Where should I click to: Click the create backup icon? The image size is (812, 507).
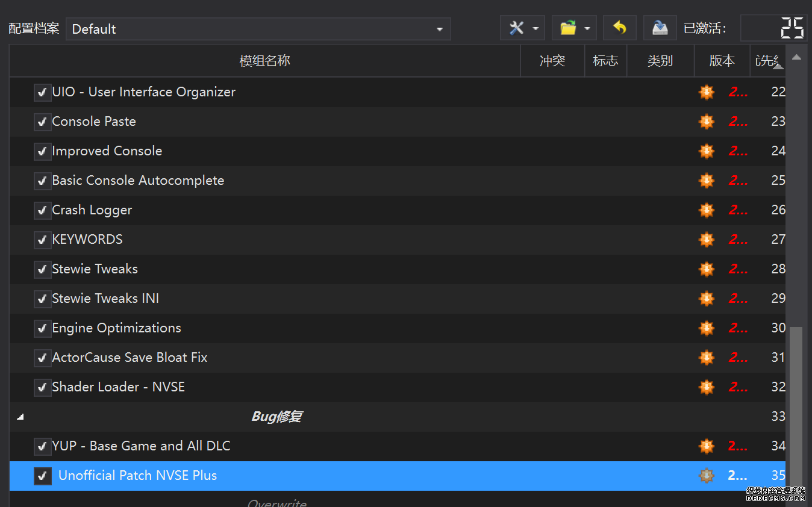click(x=660, y=28)
